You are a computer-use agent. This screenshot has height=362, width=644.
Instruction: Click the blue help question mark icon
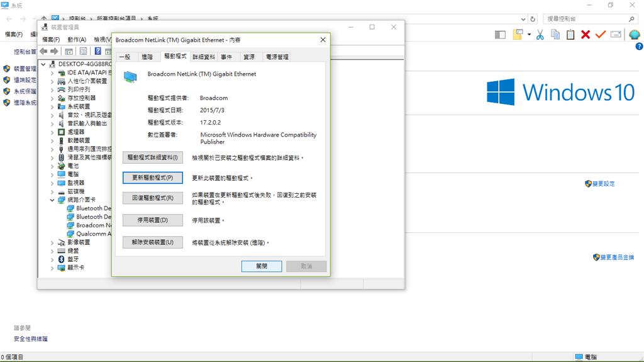pyautogui.click(x=639, y=47)
